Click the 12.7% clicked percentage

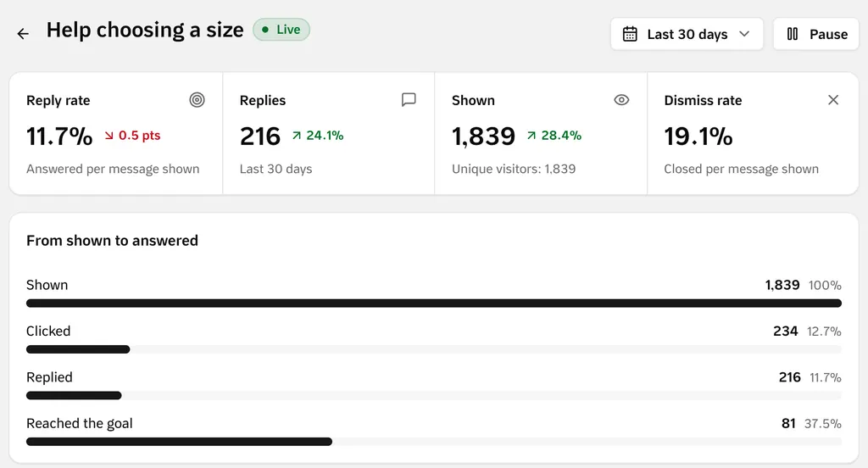pos(824,331)
